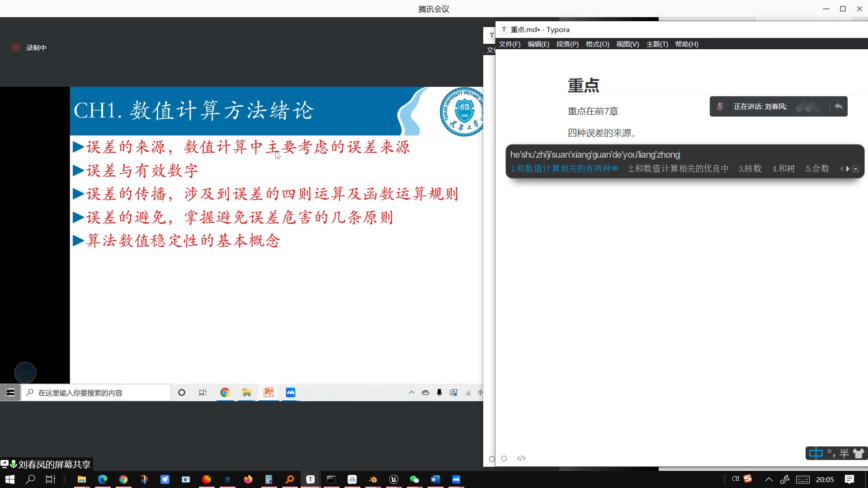Open 编辑(E) menu in Typora
The image size is (868, 488).
tap(538, 43)
